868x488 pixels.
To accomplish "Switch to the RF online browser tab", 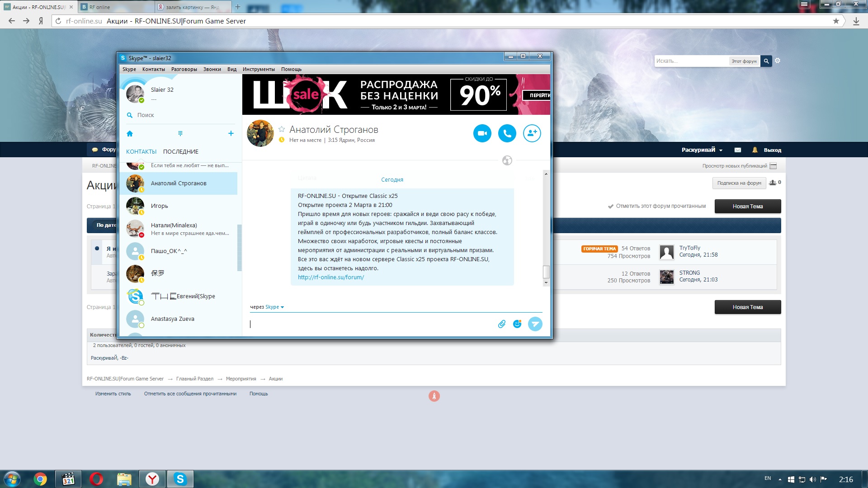I will tap(115, 7).
